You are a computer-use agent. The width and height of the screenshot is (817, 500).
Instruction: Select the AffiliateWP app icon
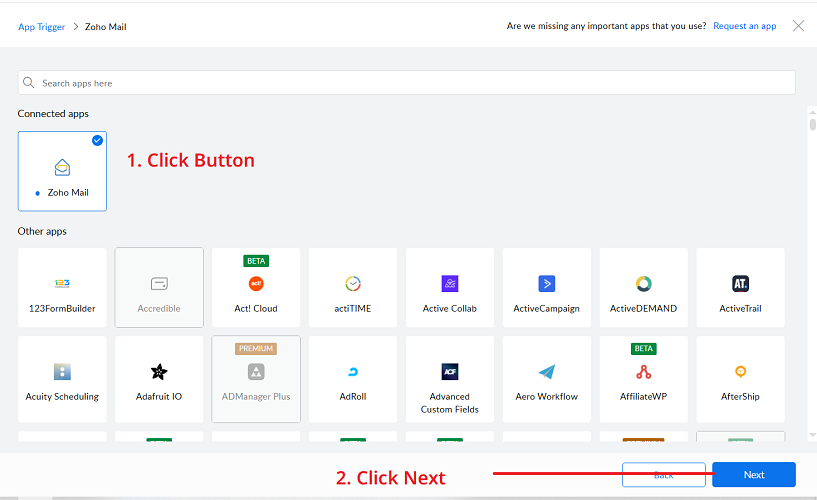[x=643, y=372]
